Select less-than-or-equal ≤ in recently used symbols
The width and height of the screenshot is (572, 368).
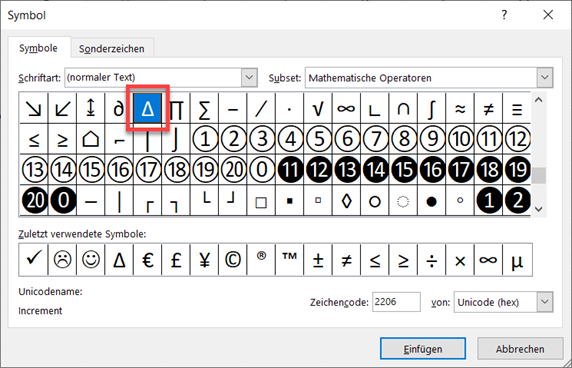point(375,260)
